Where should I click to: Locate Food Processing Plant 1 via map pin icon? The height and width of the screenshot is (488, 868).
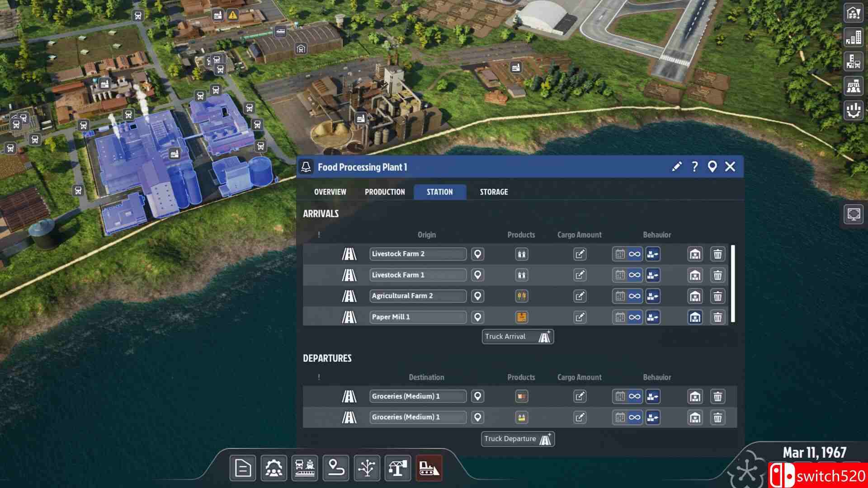(x=713, y=167)
